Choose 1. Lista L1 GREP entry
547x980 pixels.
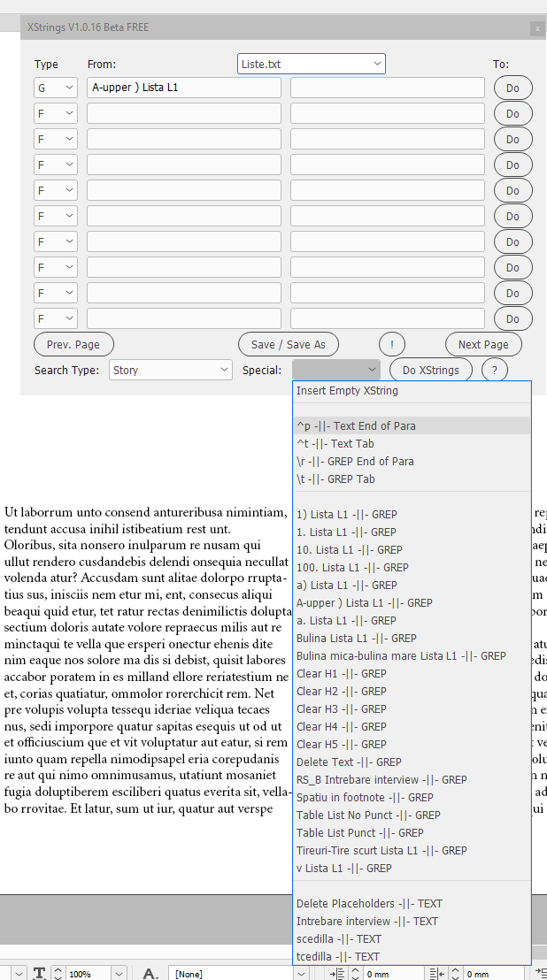click(412, 532)
